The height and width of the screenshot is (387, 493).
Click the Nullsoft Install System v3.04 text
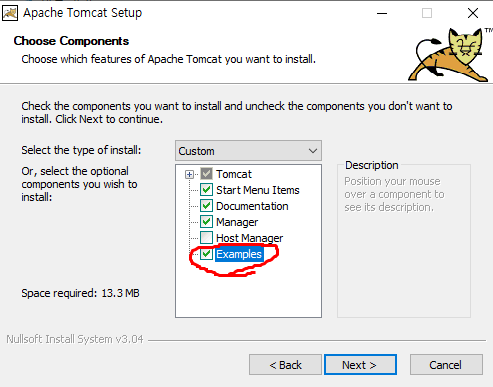pyautogui.click(x=75, y=339)
